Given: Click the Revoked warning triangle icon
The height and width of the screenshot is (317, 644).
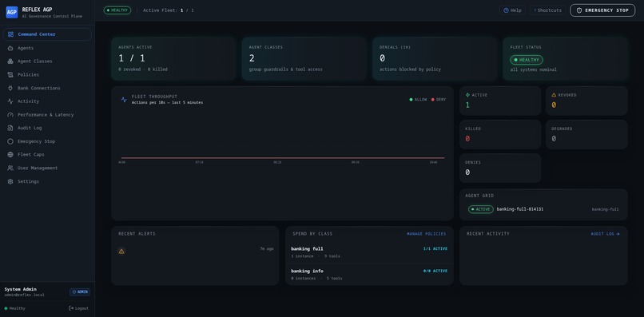Looking at the screenshot, I should point(554,95).
